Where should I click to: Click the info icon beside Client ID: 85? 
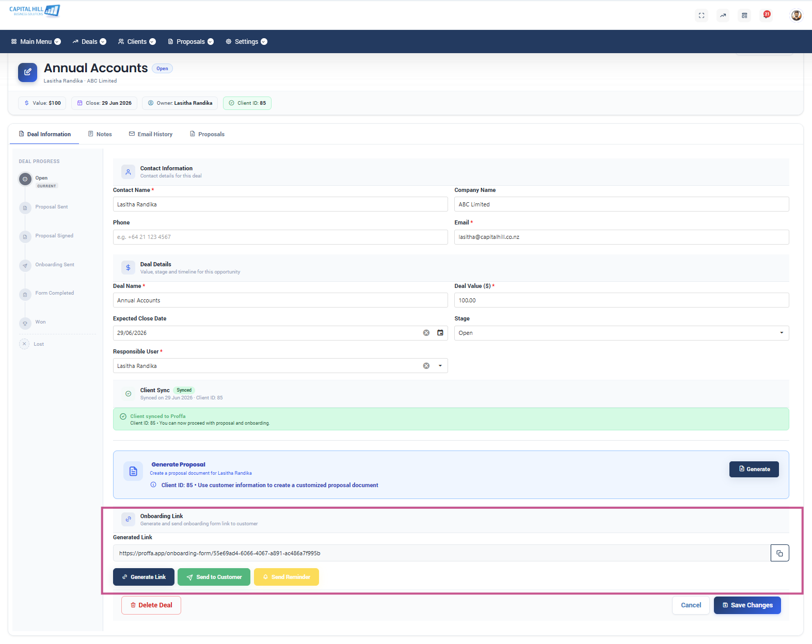click(153, 485)
